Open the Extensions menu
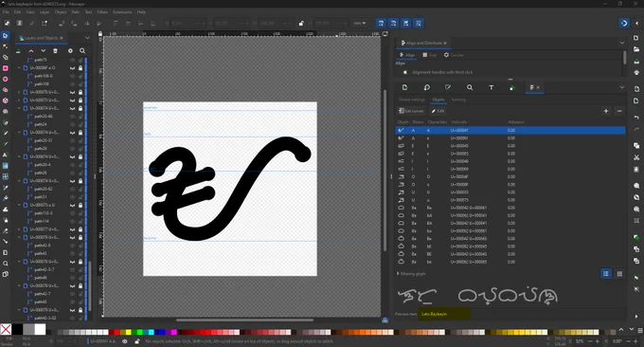The image size is (644, 347). 122,12
